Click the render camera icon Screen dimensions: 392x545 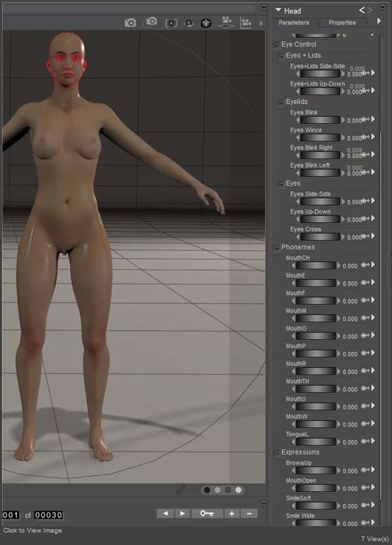point(130,23)
